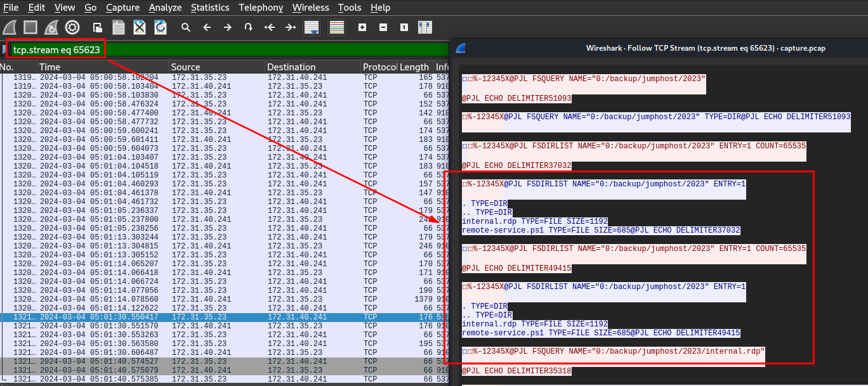Open the File menu
The height and width of the screenshot is (386, 868).
coord(11,8)
